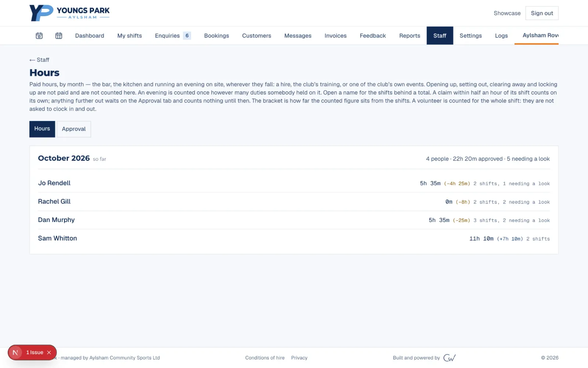Screen dimensions: 588x368
Task: Click the CW builder logo in footer
Action: [x=449, y=358]
